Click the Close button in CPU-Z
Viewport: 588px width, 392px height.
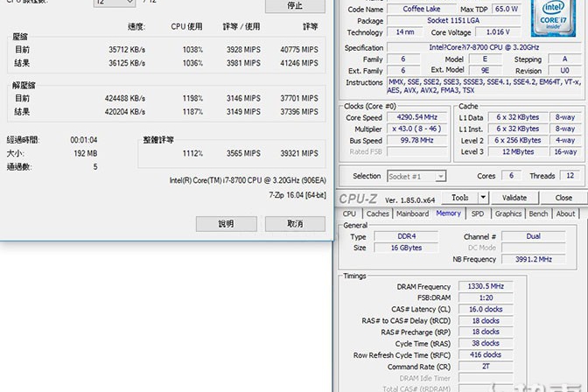click(x=563, y=198)
